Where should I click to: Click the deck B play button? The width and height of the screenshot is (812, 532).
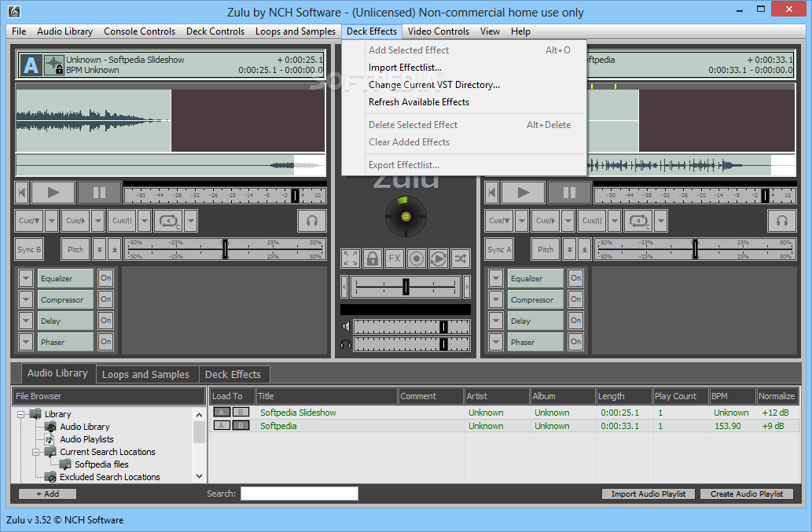coord(524,193)
